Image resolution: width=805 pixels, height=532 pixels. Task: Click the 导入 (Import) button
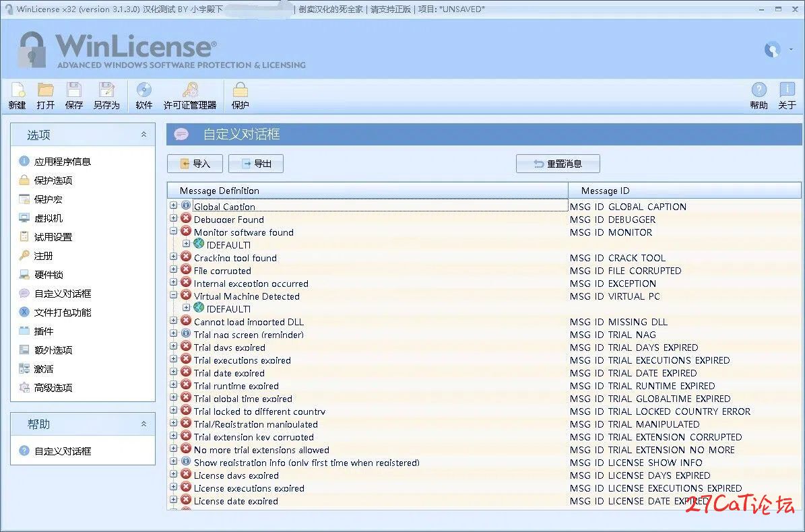pyautogui.click(x=195, y=164)
